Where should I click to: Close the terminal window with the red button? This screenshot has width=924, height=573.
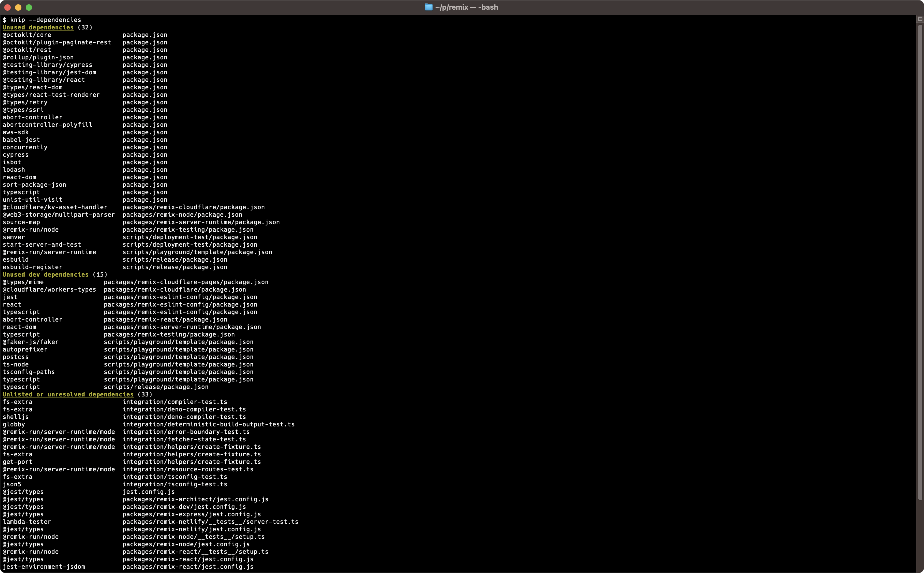tap(7, 7)
